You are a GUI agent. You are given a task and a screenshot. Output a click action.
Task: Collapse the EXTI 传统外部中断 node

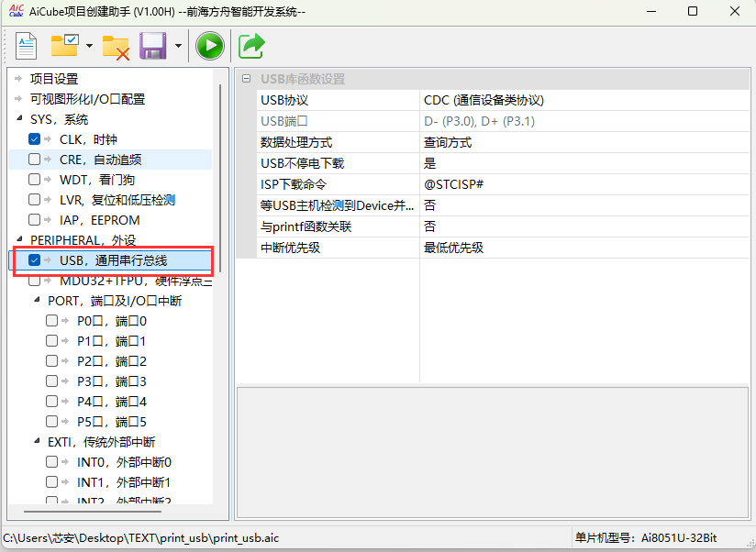37,441
